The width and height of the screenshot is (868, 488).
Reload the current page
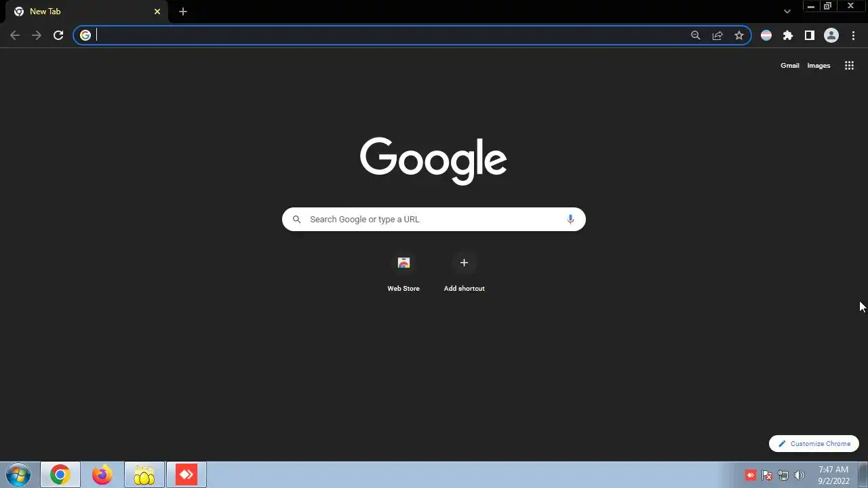coord(58,35)
